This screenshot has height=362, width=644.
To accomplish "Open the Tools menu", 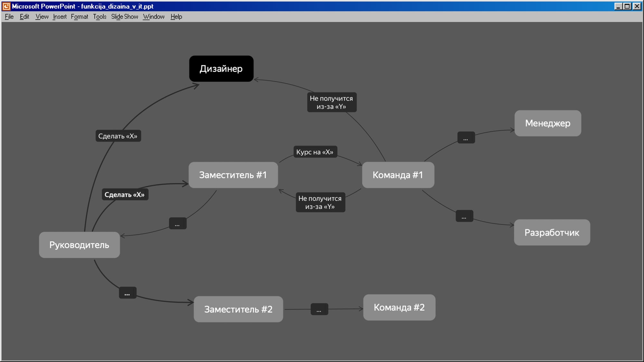I will 99,17.
